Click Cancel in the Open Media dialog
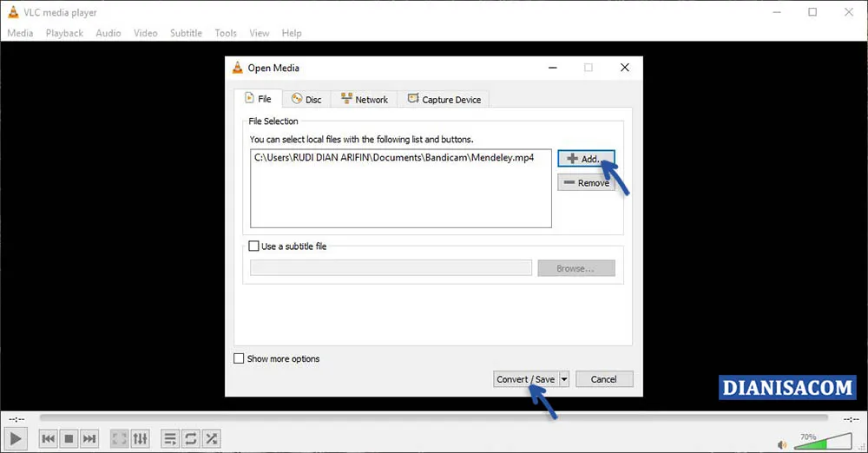 click(x=604, y=378)
